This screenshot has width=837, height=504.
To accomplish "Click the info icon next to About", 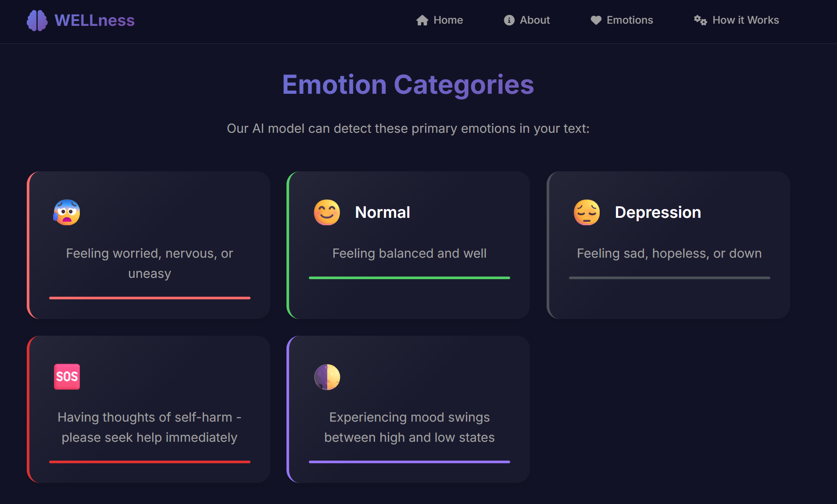I will [x=508, y=20].
